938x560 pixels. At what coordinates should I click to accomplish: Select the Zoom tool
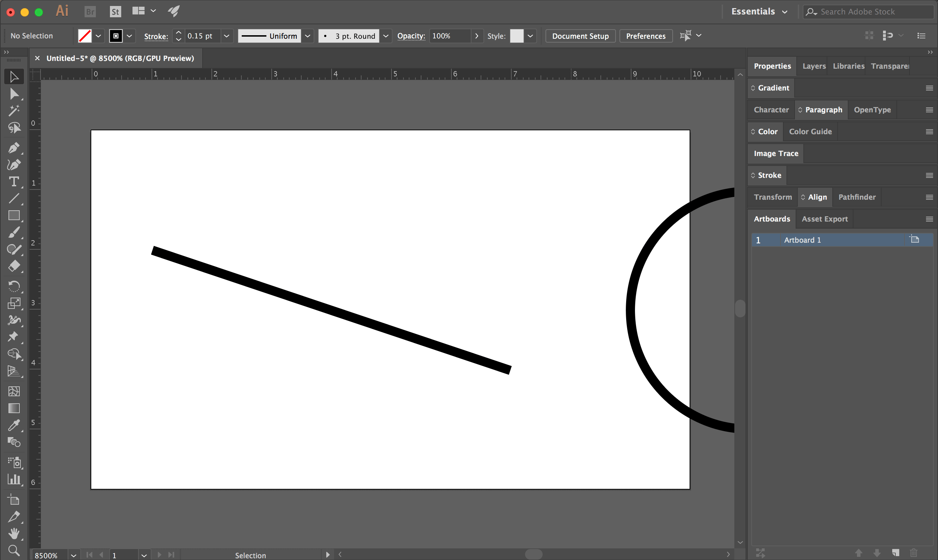click(x=14, y=550)
